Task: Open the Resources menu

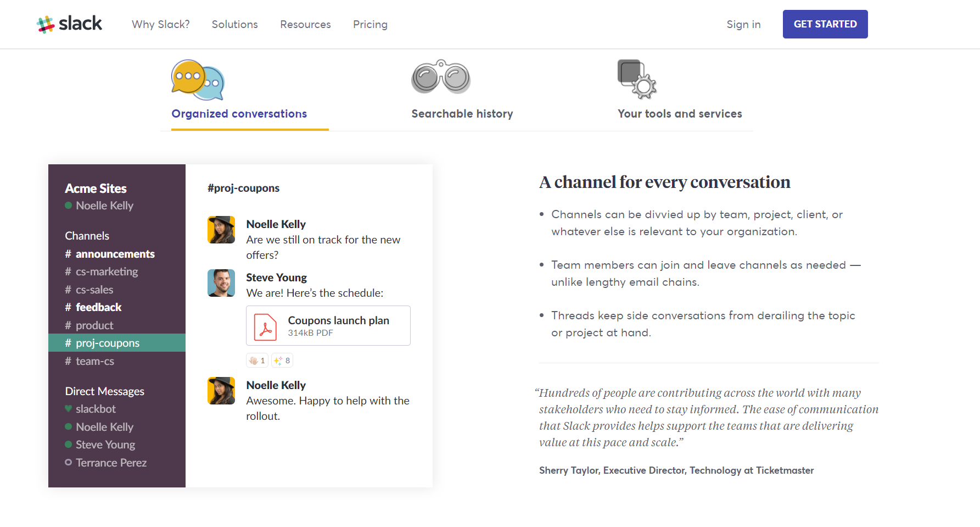Action: pos(305,24)
